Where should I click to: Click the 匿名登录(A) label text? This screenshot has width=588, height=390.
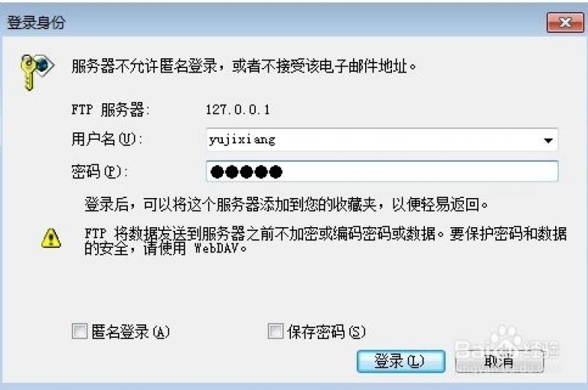[130, 332]
